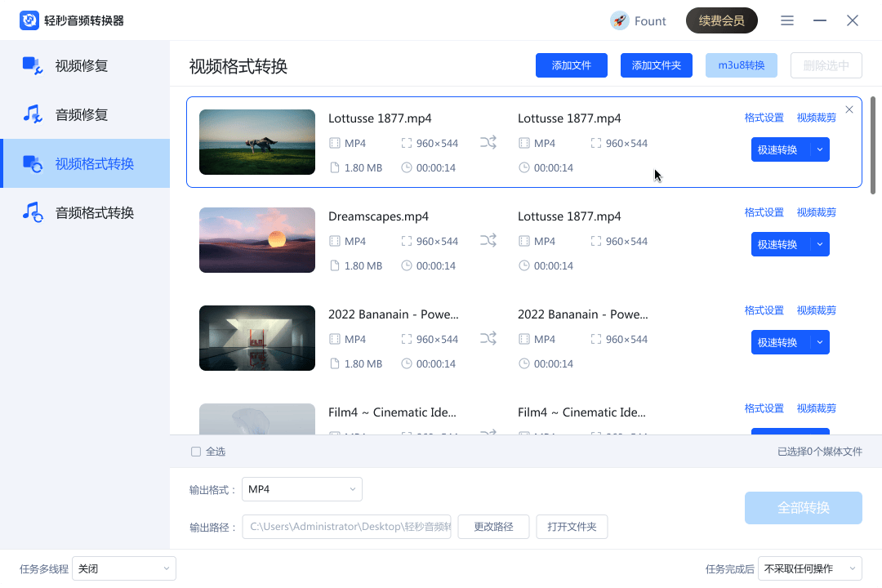Viewport: 882px width, 588px height.
Task: Toggle the 全选 select-all checkbox
Action: coord(196,452)
